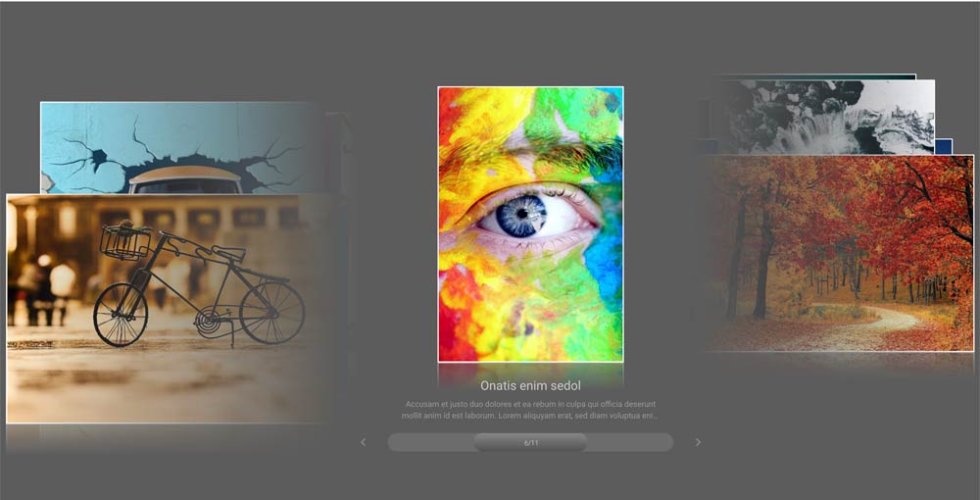980x500 pixels.
Task: Click the van roof in the cracked wall
Action: click(185, 175)
